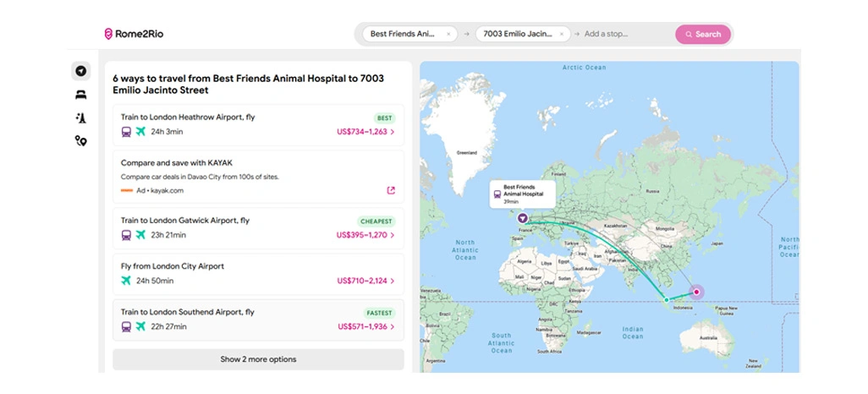Click the FASTEST badge
This screenshot has width=868, height=394.
click(380, 313)
